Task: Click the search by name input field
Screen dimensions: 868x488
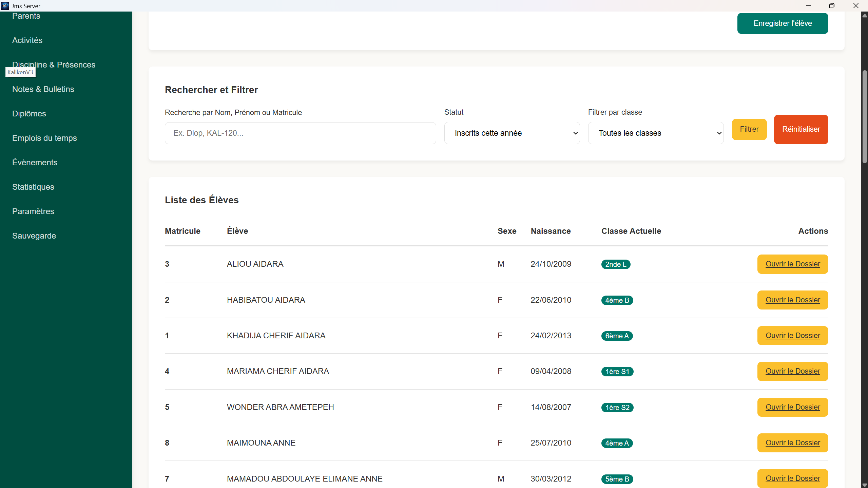Action: coord(300,133)
